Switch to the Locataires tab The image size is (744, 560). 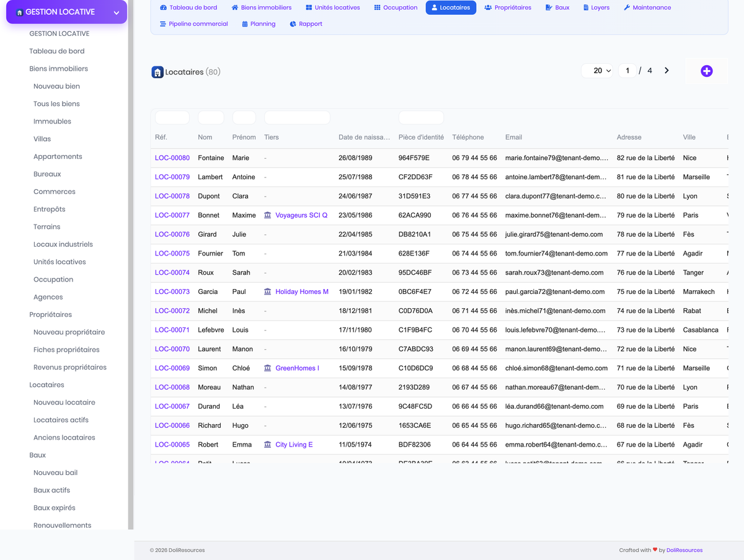tap(451, 8)
